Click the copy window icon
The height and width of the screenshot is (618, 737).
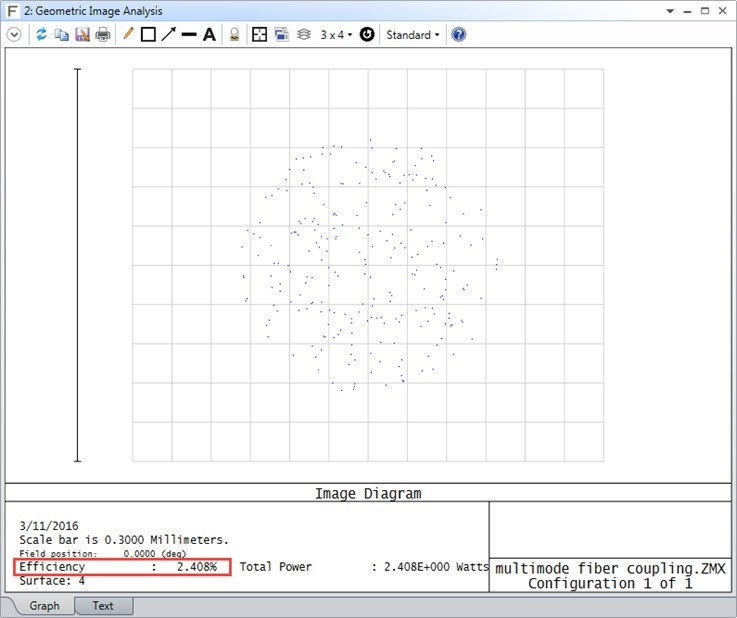[62, 35]
